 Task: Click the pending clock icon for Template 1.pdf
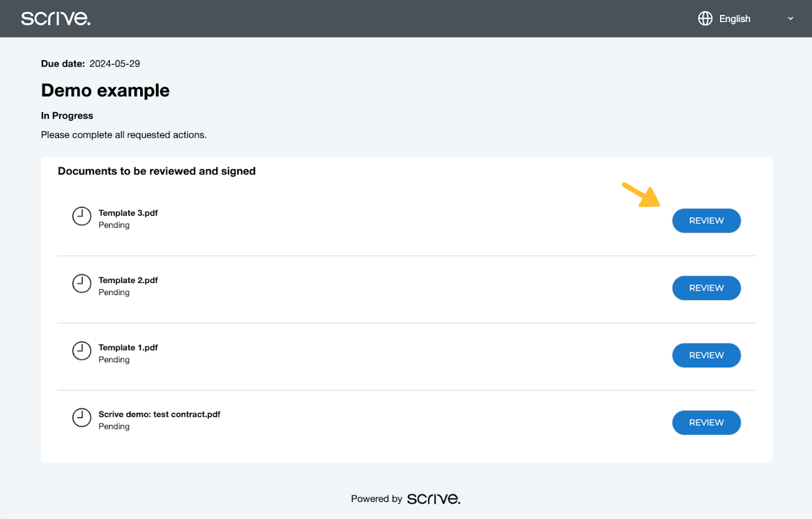[x=82, y=351]
